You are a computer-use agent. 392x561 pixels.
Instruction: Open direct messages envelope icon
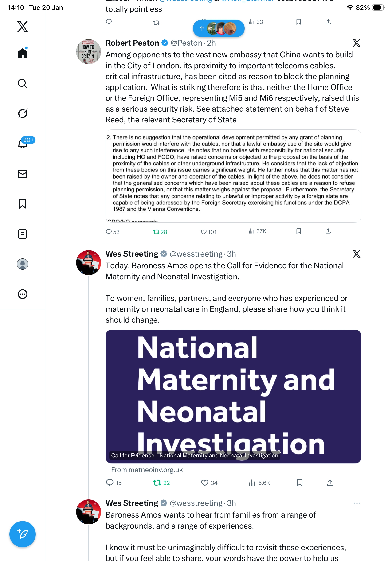coord(23,174)
